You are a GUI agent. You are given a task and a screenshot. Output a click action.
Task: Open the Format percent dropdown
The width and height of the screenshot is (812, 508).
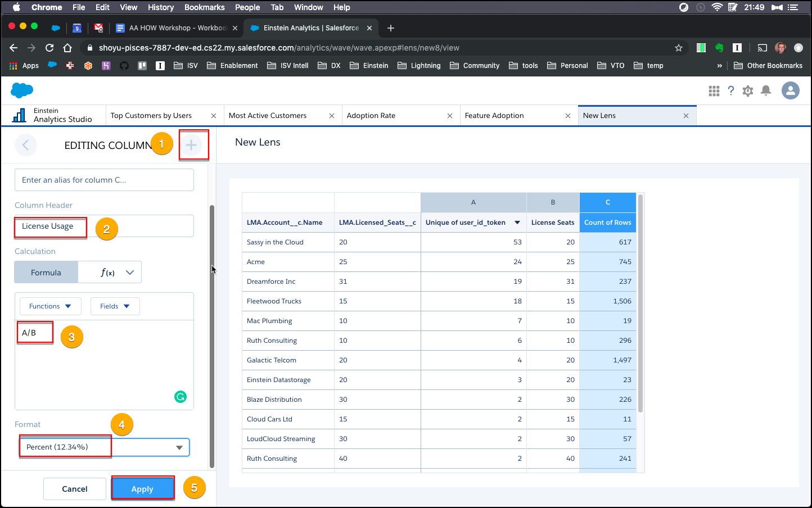click(x=105, y=447)
